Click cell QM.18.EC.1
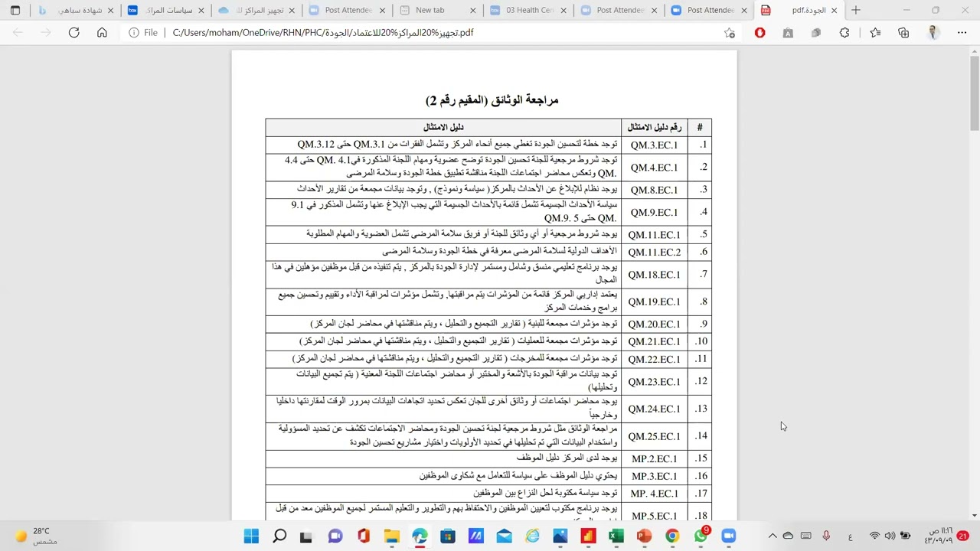980x551 pixels. (x=654, y=274)
